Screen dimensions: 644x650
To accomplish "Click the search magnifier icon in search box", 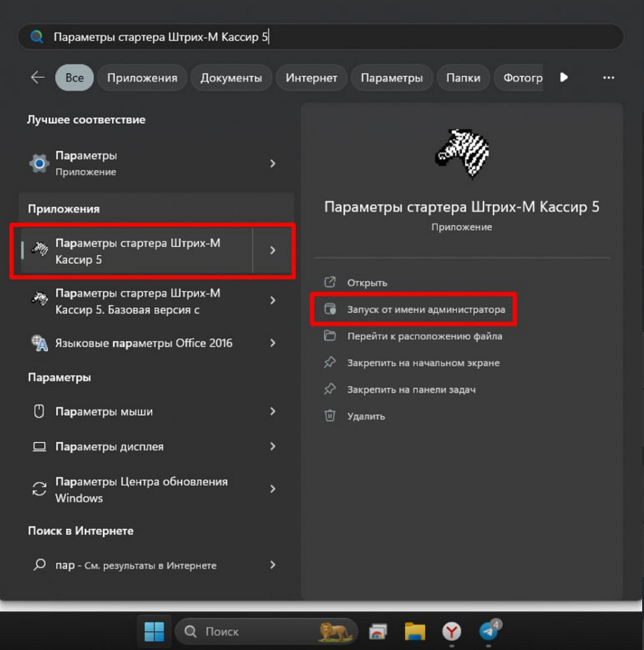I will (x=37, y=37).
